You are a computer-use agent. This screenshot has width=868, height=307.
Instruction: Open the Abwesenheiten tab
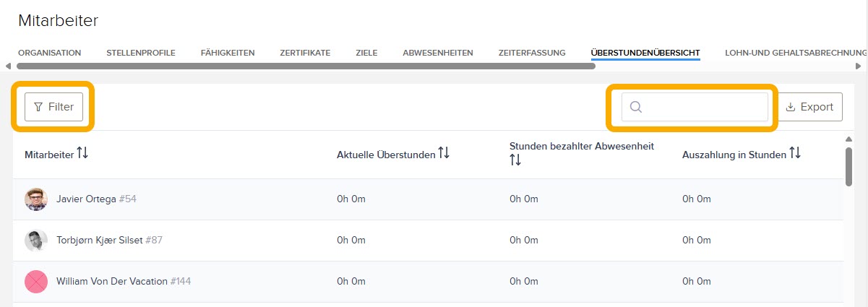(x=438, y=53)
